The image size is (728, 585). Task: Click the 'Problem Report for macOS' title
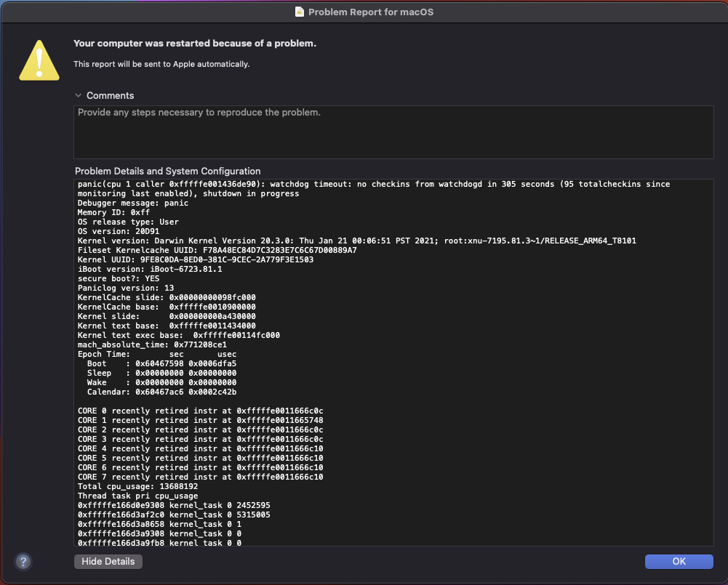(371, 12)
